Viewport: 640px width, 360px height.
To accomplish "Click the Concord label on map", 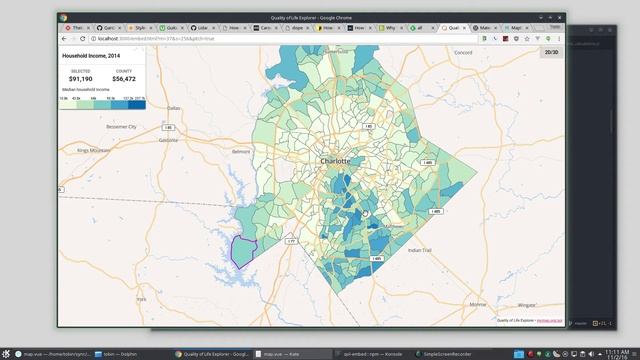I will [463, 53].
